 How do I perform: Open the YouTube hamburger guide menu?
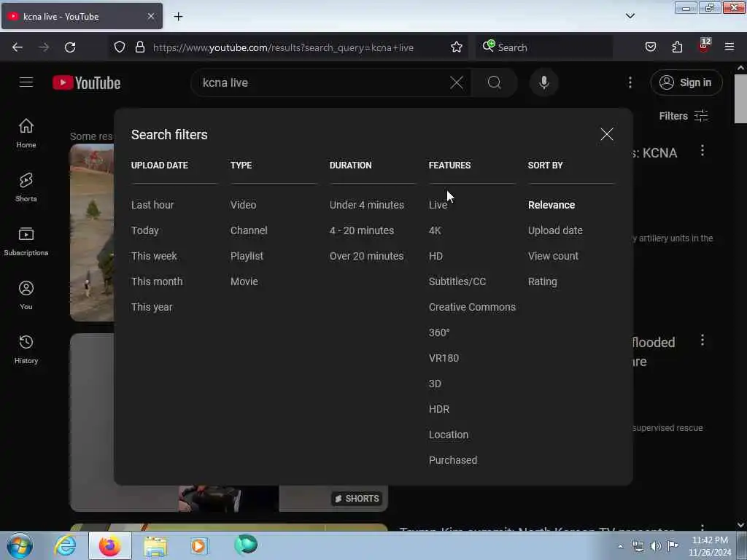(x=26, y=82)
